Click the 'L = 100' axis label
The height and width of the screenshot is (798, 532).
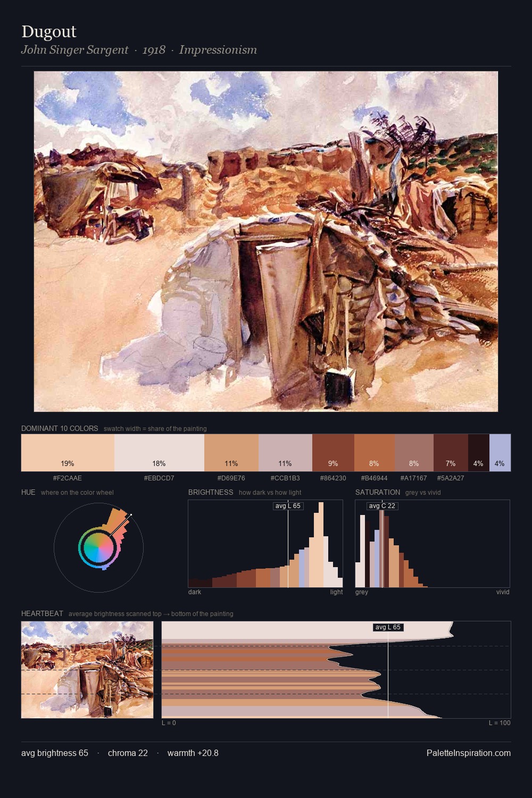(500, 723)
